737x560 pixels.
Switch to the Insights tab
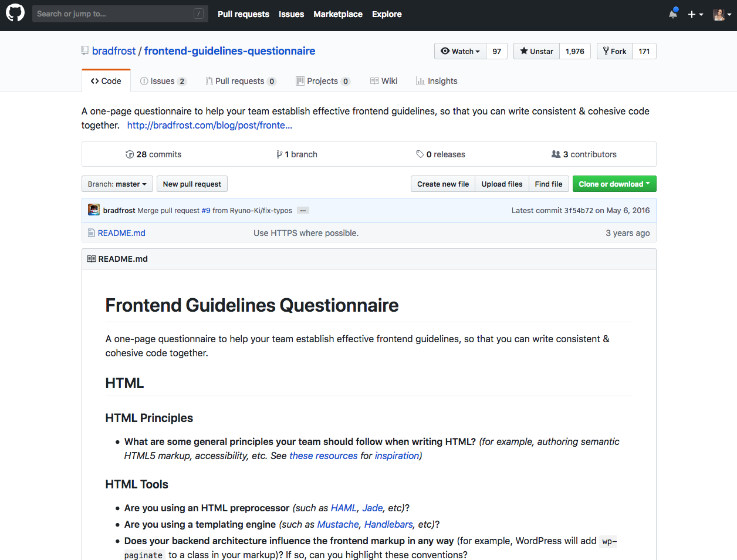[x=437, y=81]
